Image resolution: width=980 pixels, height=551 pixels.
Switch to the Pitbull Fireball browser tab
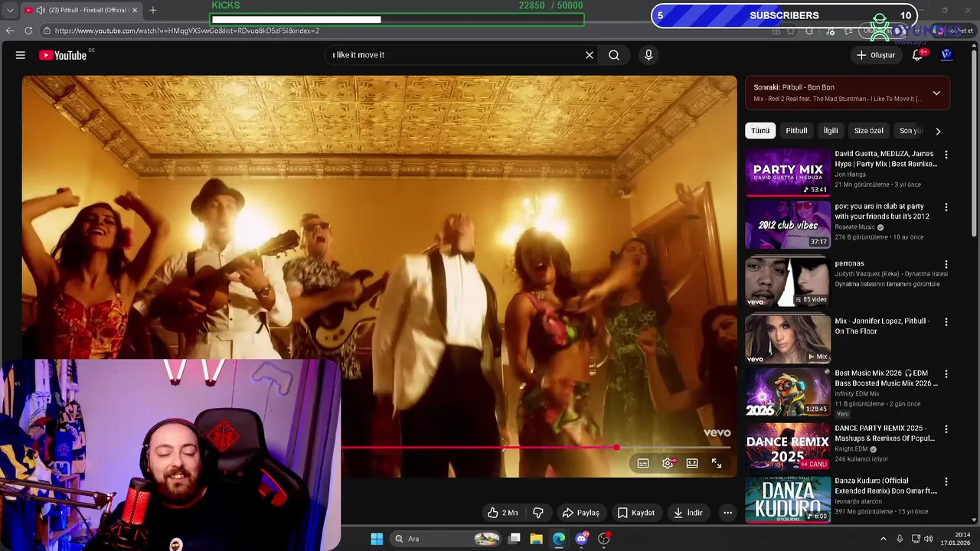(x=80, y=10)
